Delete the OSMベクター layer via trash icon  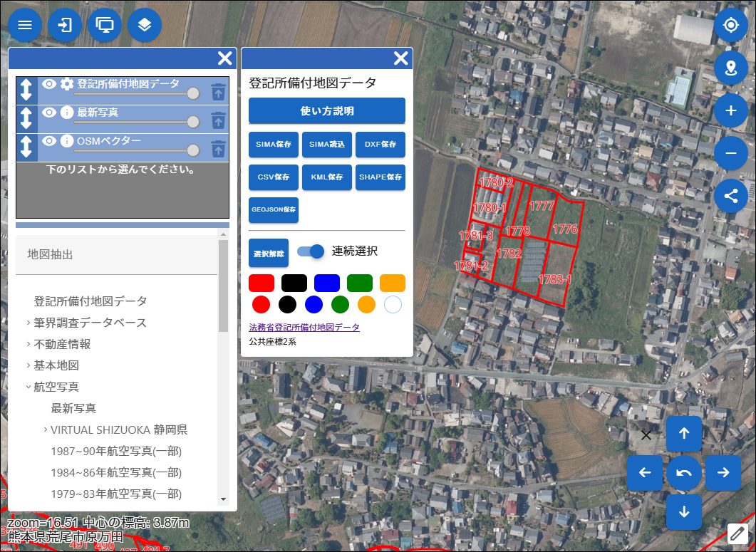pyautogui.click(x=218, y=149)
